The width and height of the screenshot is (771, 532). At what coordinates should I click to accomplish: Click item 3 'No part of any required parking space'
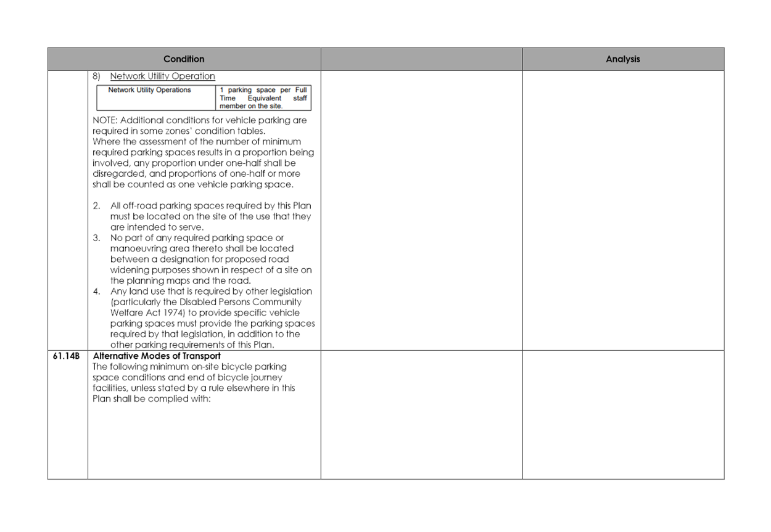203,259
